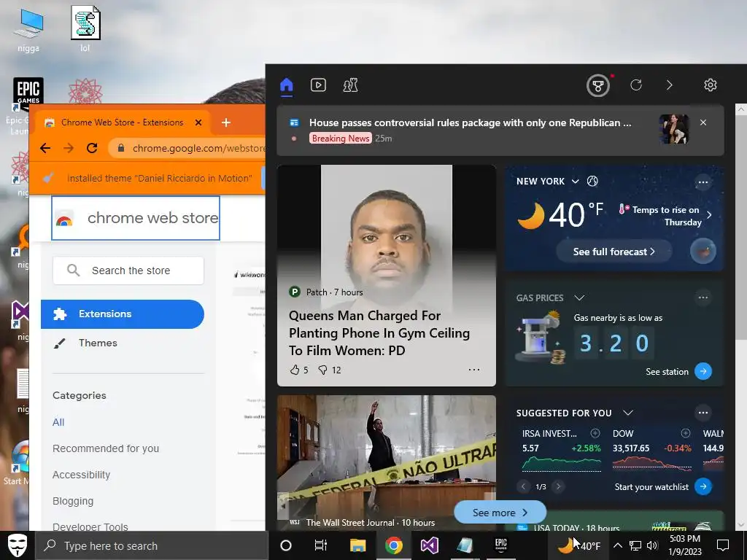Open Cortana circle on taskbar

[x=286, y=545]
